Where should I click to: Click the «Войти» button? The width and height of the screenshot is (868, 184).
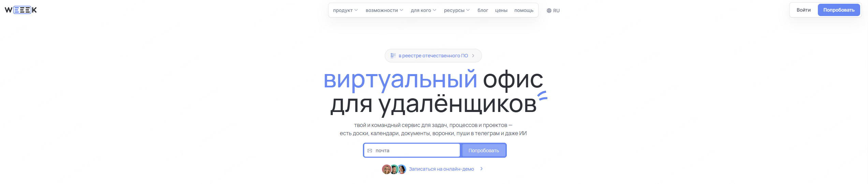click(804, 10)
